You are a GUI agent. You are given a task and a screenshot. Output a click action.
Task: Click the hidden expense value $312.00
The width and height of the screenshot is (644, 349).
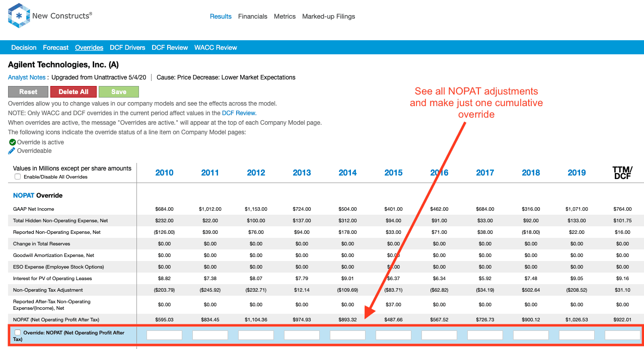tap(347, 221)
